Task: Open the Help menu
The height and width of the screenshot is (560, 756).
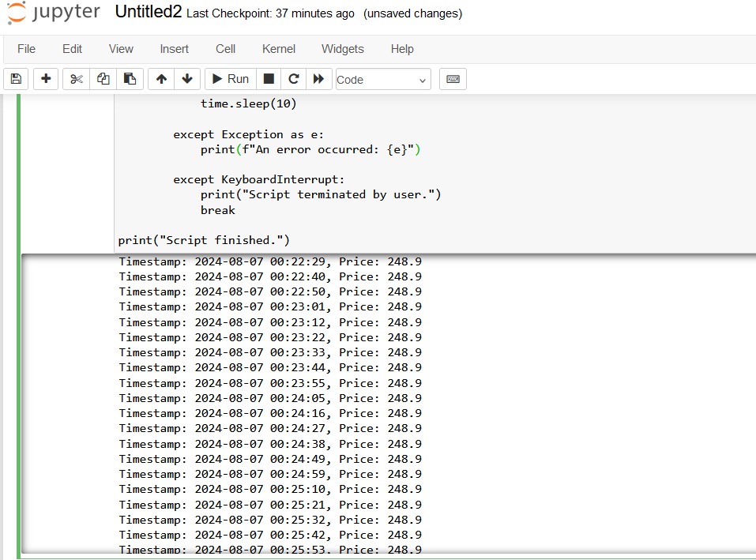Action: (402, 49)
